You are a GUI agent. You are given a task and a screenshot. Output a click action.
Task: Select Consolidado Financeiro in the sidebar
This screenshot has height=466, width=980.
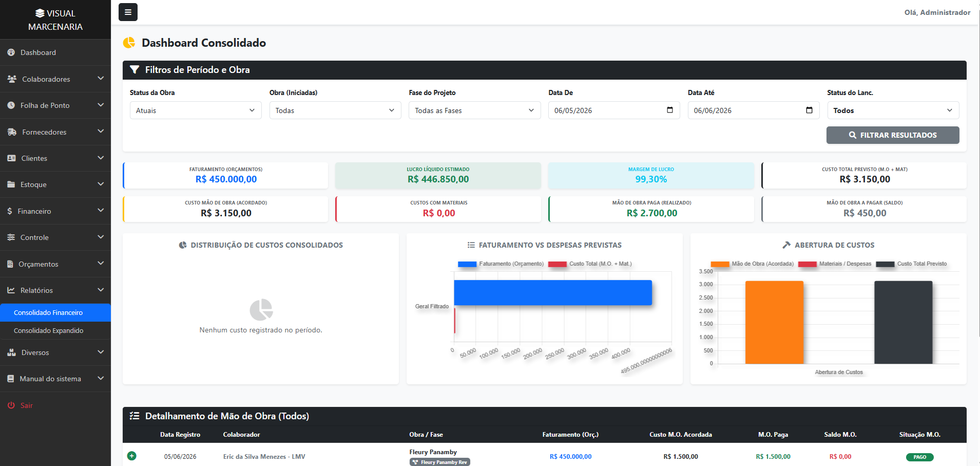click(55, 312)
